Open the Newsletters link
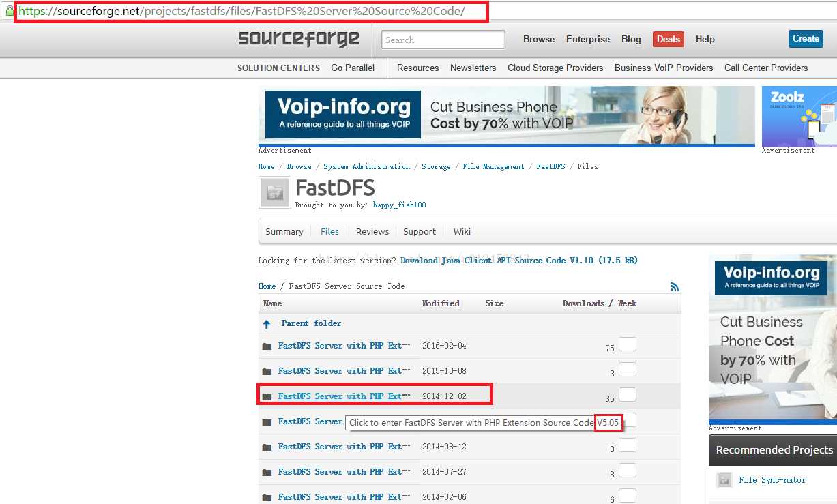 (473, 68)
